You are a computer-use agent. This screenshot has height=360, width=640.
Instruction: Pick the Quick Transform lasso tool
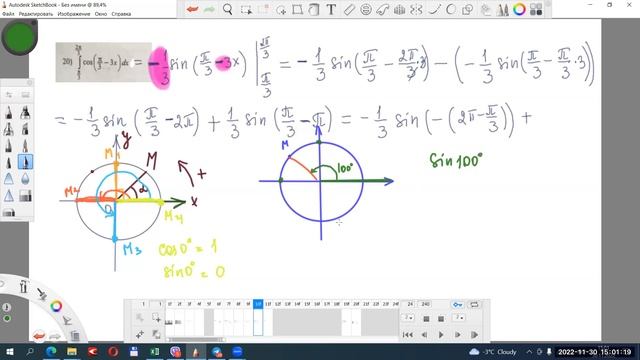click(x=281, y=10)
